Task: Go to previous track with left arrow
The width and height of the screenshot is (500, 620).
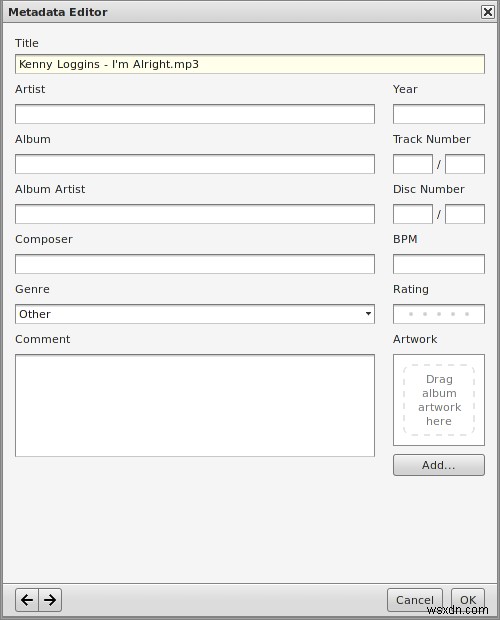Action: pyautogui.click(x=27, y=600)
